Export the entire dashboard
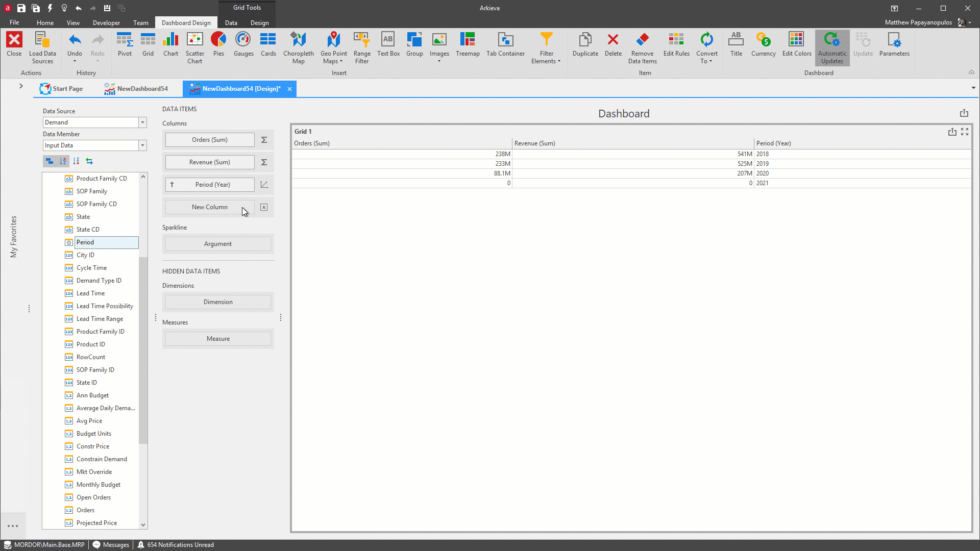Image resolution: width=980 pixels, height=551 pixels. [x=964, y=113]
